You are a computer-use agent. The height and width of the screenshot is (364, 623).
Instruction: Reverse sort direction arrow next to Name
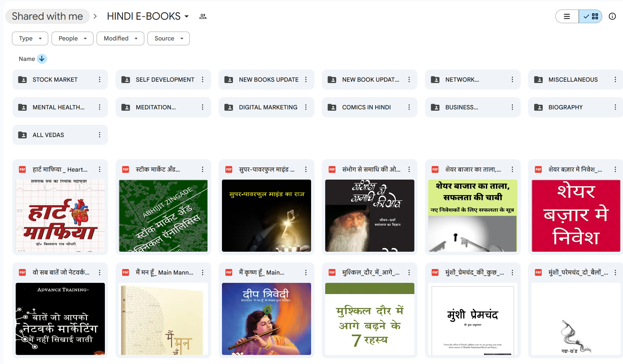pyautogui.click(x=42, y=59)
